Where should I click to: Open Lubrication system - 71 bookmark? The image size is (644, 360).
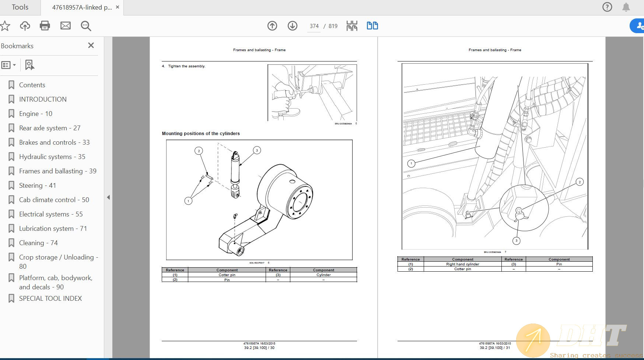point(53,229)
